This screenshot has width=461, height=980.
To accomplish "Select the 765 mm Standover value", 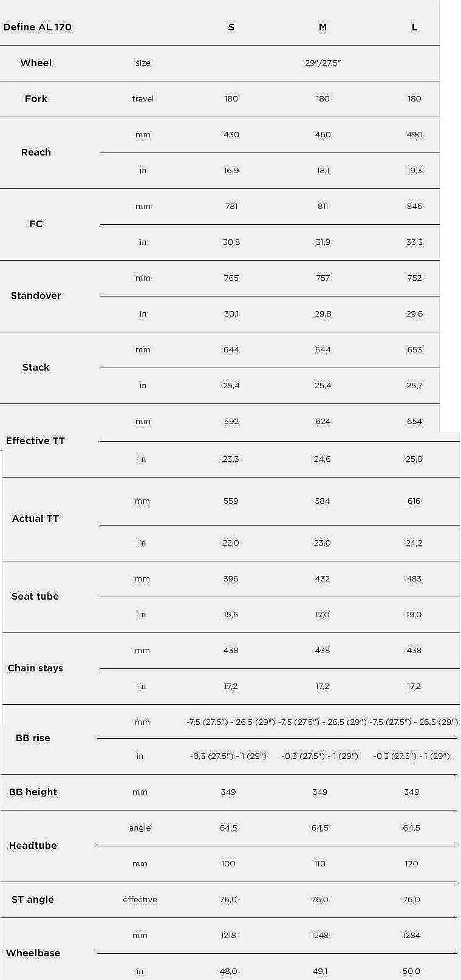I will [x=231, y=278].
